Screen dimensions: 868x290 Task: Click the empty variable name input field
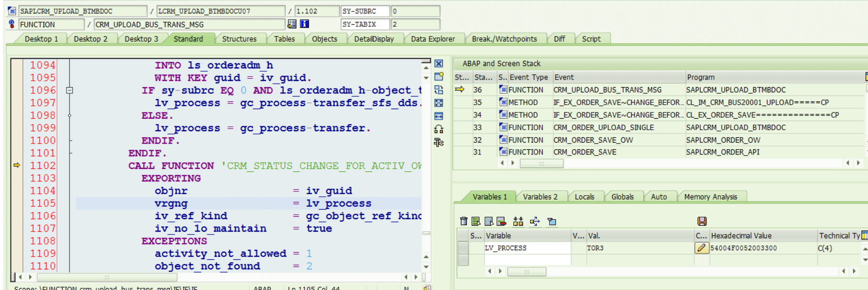pyautogui.click(x=527, y=260)
